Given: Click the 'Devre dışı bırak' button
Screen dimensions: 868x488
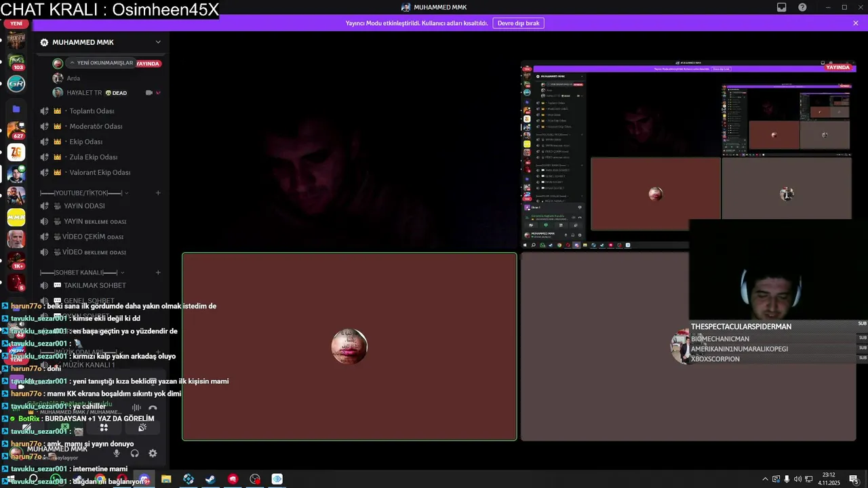Looking at the screenshot, I should tap(518, 23).
